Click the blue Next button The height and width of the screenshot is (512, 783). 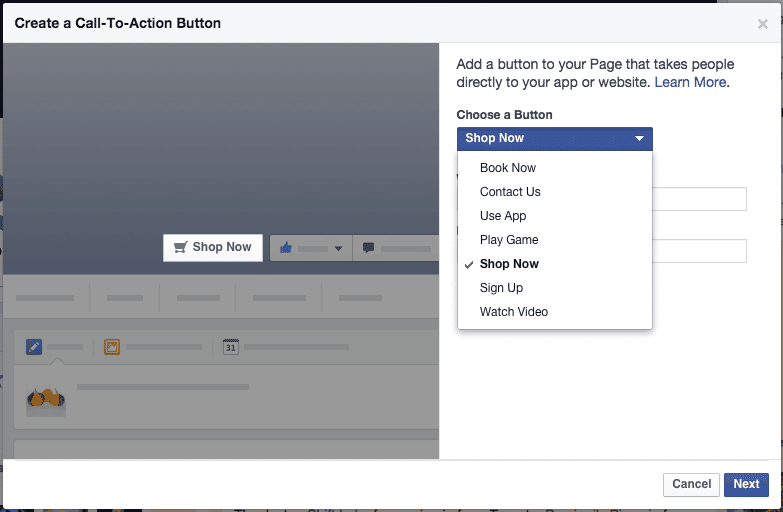click(746, 484)
